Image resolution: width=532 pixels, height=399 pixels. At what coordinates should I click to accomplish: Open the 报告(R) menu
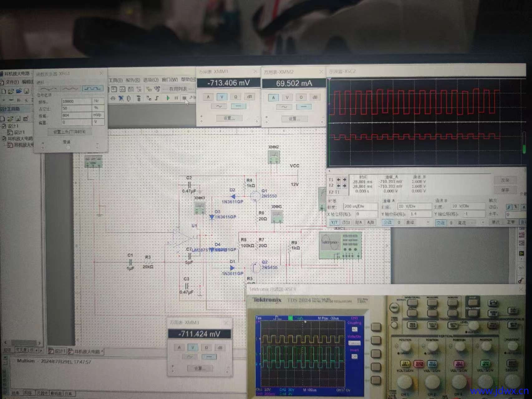point(133,80)
